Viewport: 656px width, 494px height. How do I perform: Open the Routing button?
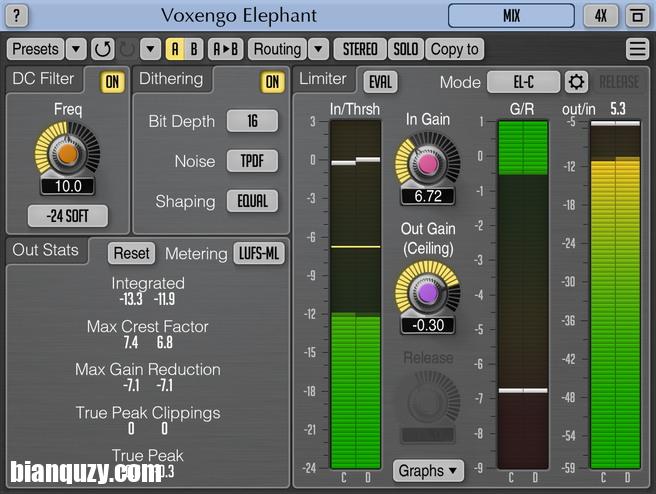[277, 49]
